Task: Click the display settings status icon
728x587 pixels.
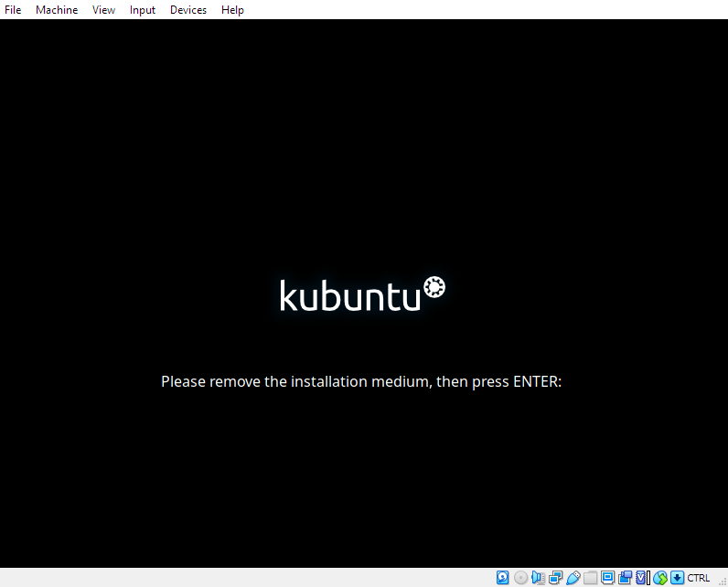Action: point(608,578)
